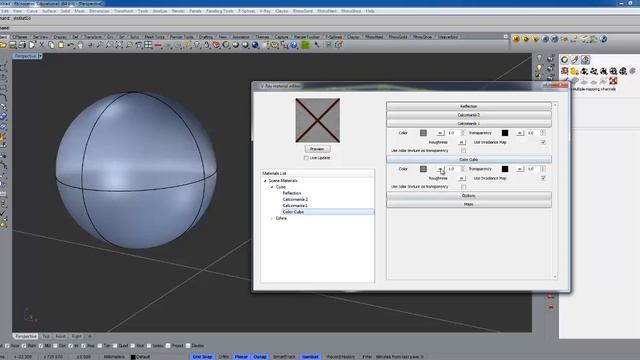Click the Zoom Extents icon
The height and width of the screenshot is (360, 640).
(119, 45)
